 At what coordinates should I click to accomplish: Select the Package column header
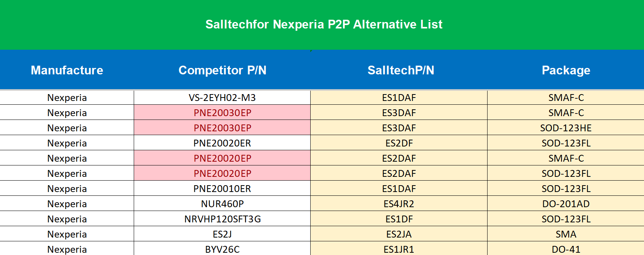(x=566, y=70)
